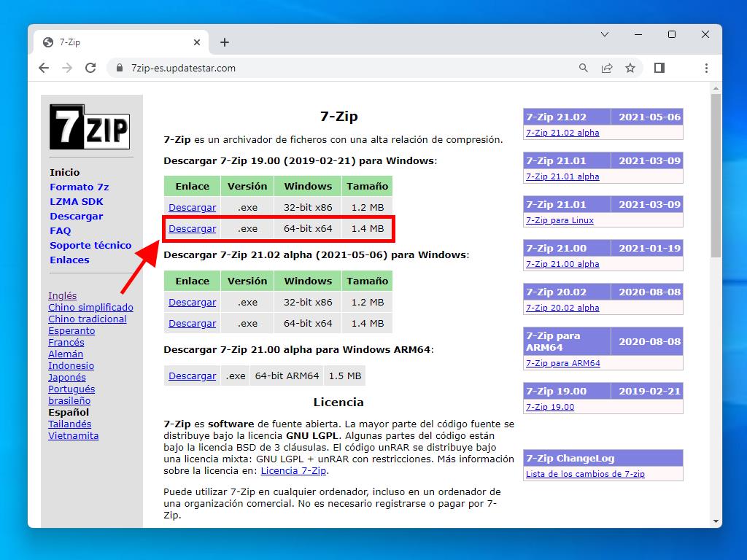Open Soporte técnico in the sidebar
The image size is (747, 560).
[90, 245]
